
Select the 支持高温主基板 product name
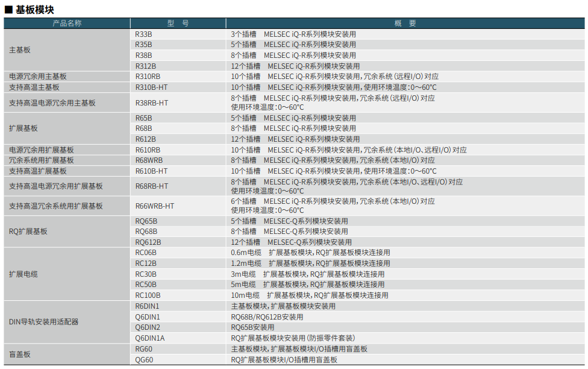pos(34,87)
